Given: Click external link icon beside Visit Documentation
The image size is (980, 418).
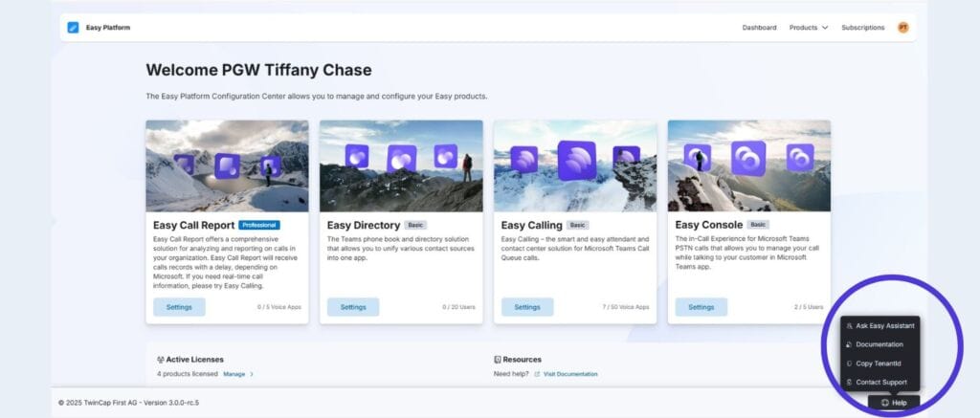Looking at the screenshot, I should coord(537,374).
